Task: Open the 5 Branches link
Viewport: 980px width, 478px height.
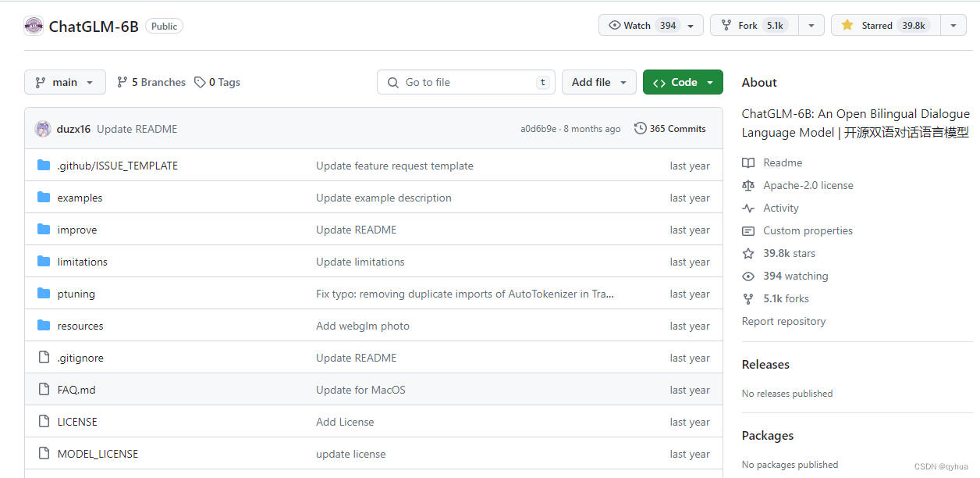Action: pyautogui.click(x=151, y=82)
